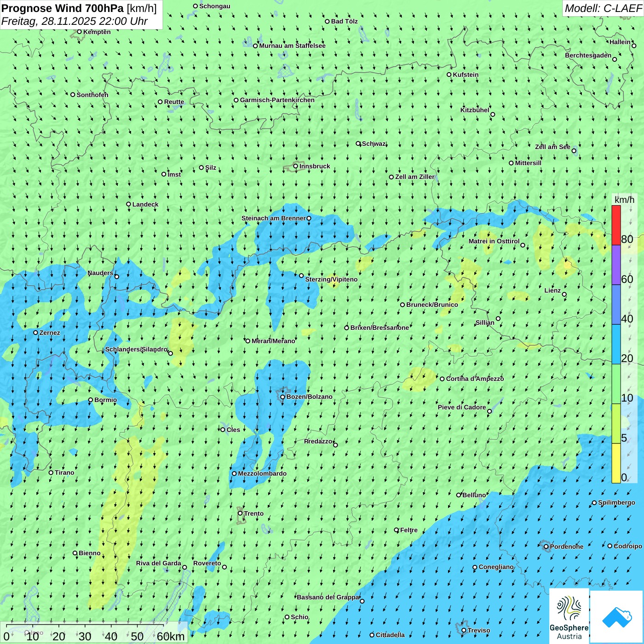Viewport: 644px width, 644px height.
Task: Click the Tirano location marker
Action: 51,472
